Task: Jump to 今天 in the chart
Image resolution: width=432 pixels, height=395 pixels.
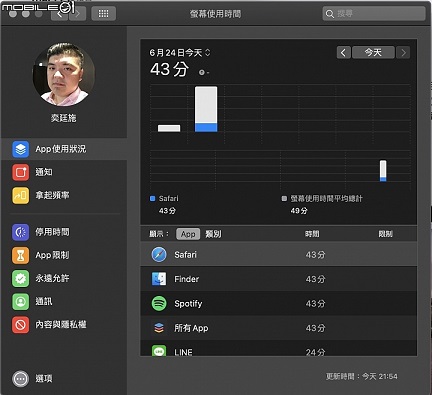Action: coord(373,53)
